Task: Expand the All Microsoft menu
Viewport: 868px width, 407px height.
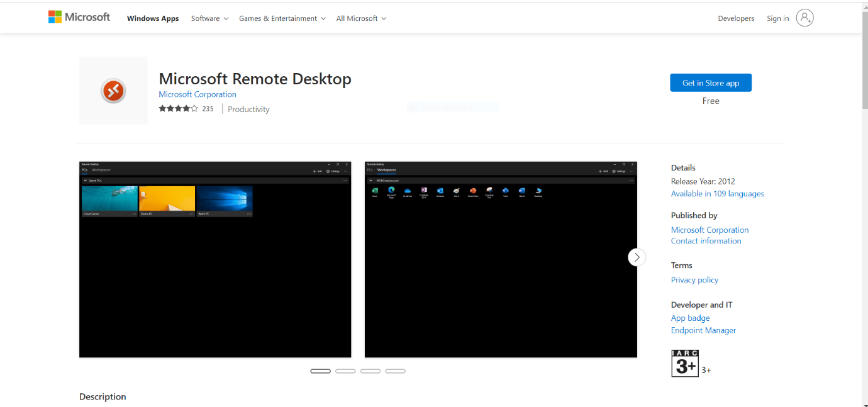Action: point(361,18)
